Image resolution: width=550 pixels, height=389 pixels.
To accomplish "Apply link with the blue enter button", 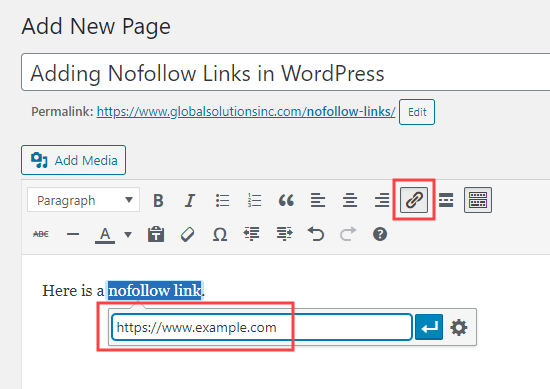I will click(429, 327).
